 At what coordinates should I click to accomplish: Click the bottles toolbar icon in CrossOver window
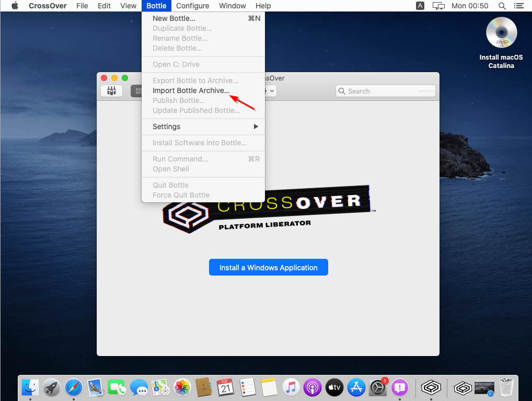point(112,91)
